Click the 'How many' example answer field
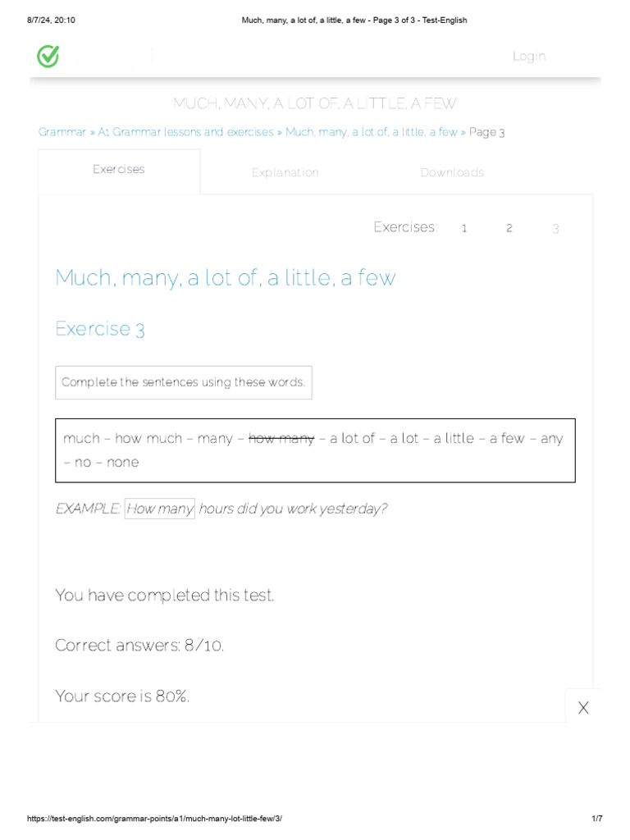Image resolution: width=630 pixels, height=840 pixels. pyautogui.click(x=160, y=509)
